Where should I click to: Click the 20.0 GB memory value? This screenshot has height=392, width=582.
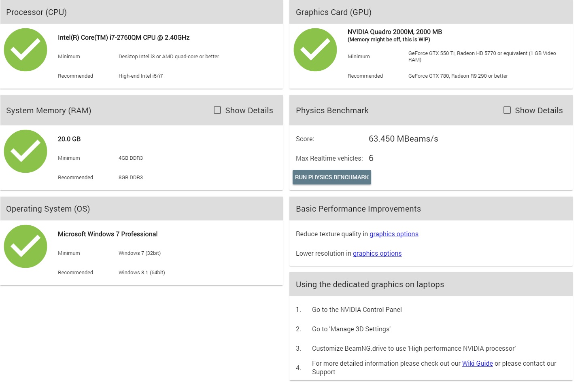[69, 139]
